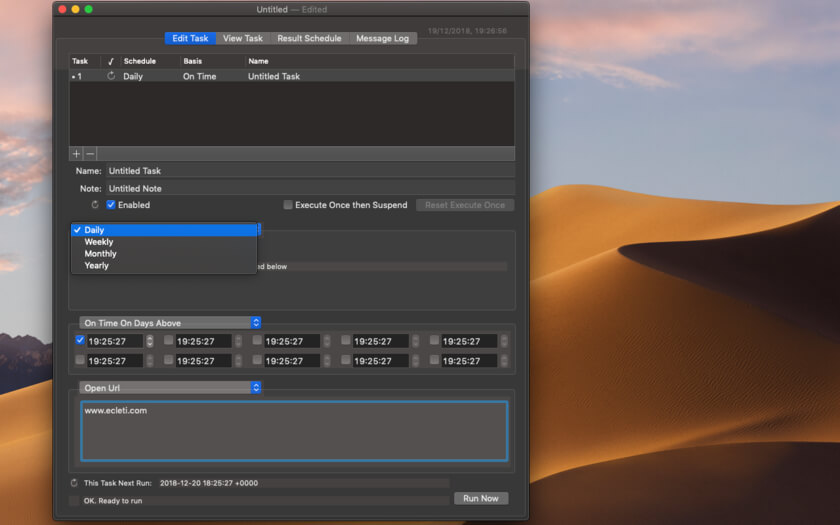840x525 pixels.
Task: Select Weekly from the schedule dropdown list
Action: (99, 242)
